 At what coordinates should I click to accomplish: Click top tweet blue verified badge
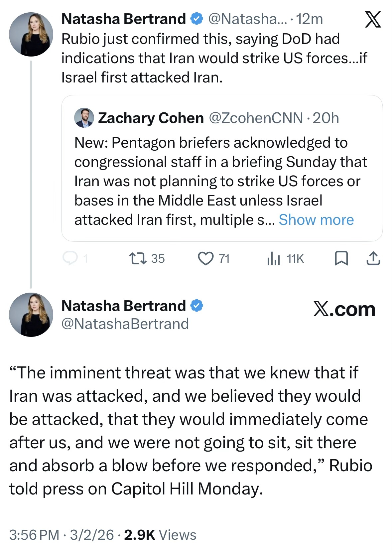[196, 19]
